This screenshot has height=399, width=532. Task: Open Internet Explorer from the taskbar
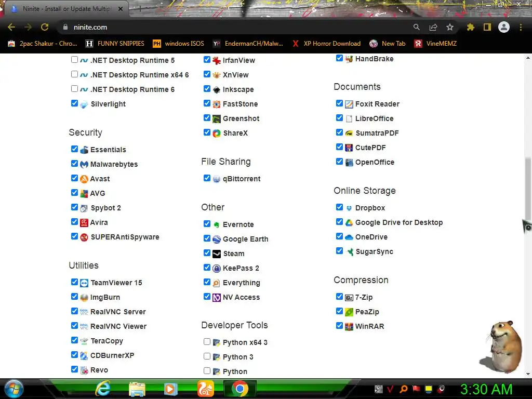click(x=103, y=389)
